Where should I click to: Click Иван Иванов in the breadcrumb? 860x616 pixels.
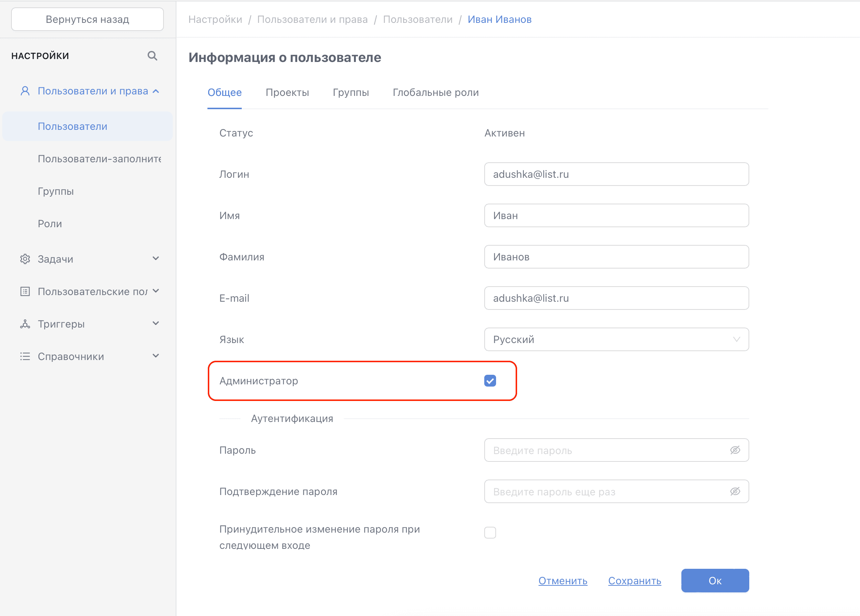coord(499,19)
